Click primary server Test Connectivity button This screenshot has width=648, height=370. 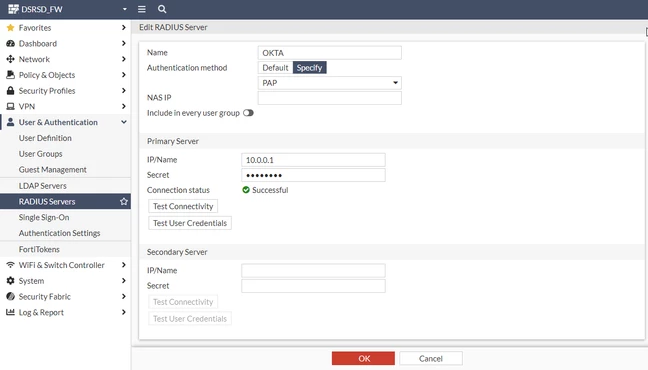pyautogui.click(x=183, y=206)
